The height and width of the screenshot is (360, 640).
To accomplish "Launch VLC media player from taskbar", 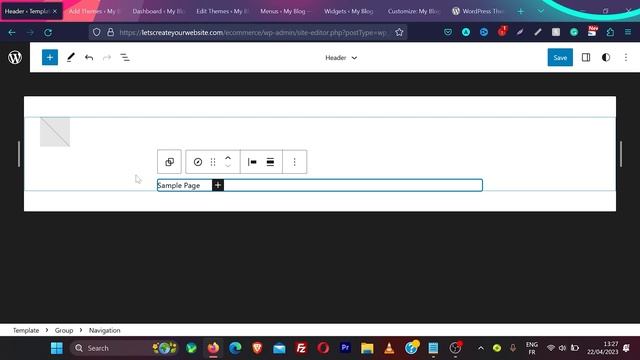I will [389, 348].
